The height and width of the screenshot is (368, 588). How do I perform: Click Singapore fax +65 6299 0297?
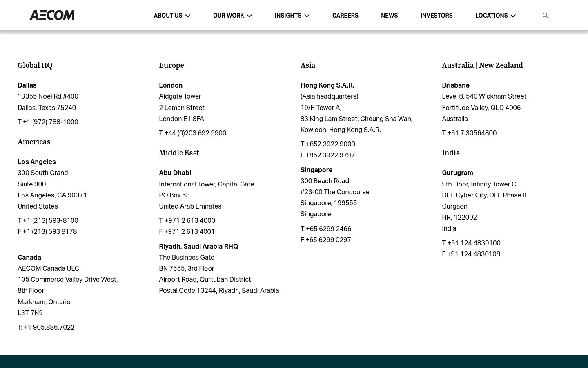(328, 240)
